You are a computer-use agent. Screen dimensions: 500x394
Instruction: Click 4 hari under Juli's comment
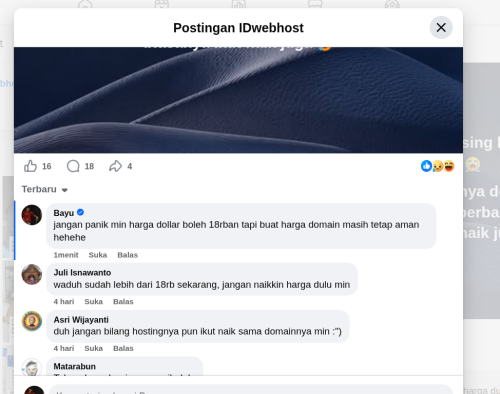(x=64, y=302)
